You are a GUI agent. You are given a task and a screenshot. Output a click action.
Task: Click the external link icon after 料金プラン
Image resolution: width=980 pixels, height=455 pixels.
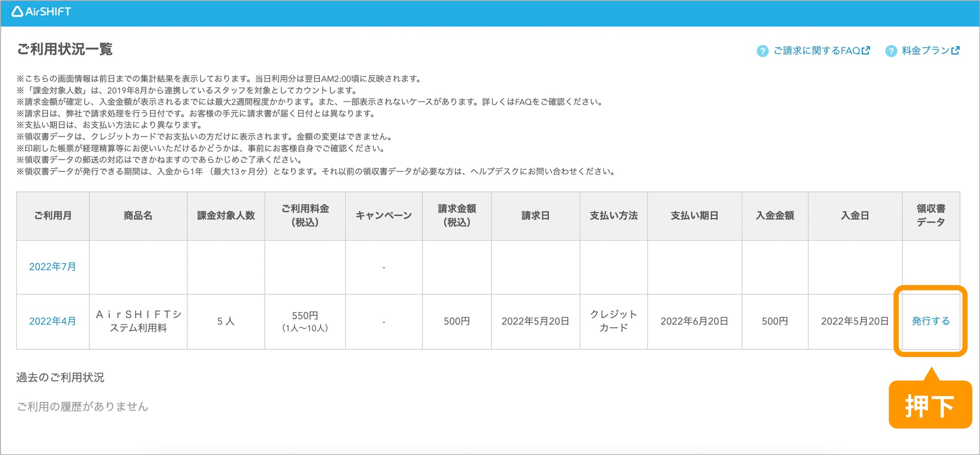955,50
